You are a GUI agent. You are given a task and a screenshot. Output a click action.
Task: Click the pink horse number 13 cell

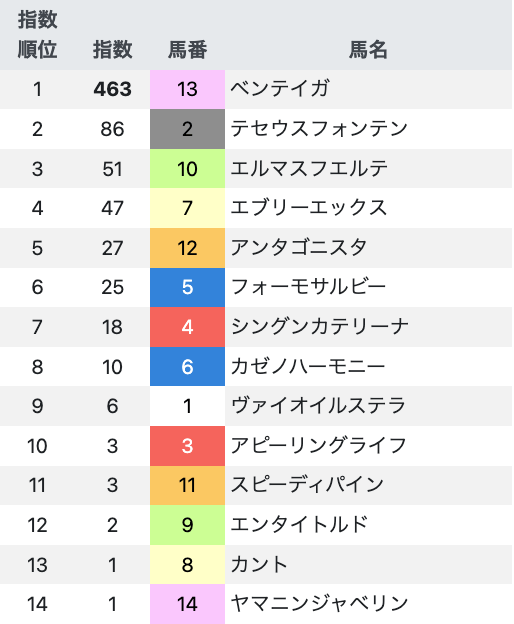click(187, 89)
